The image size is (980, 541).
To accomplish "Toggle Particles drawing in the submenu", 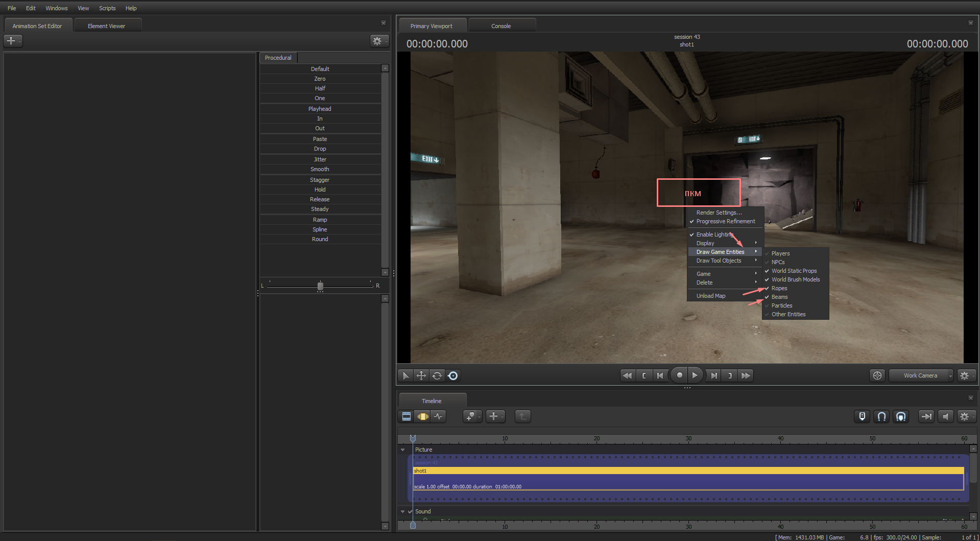I will tap(795, 305).
